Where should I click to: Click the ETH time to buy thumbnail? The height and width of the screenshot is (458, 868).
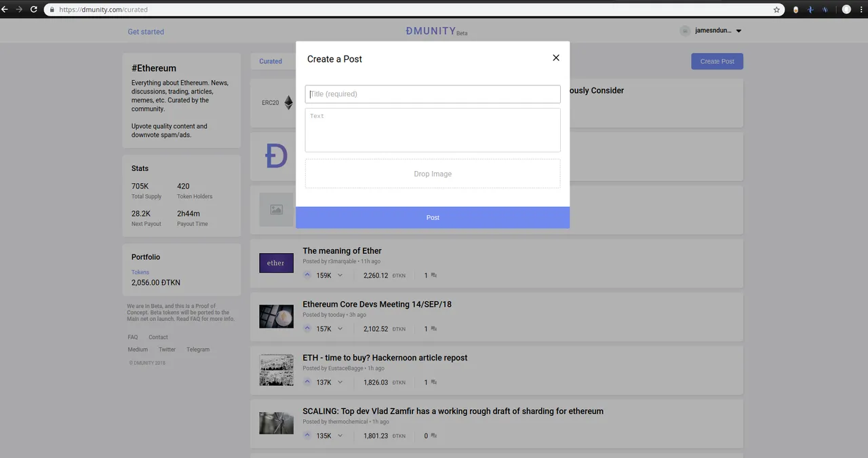(x=276, y=370)
